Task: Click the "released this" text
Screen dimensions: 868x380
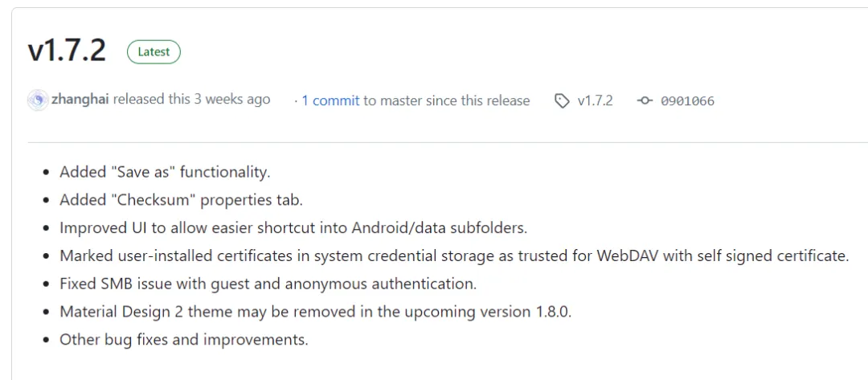Action: (x=151, y=100)
